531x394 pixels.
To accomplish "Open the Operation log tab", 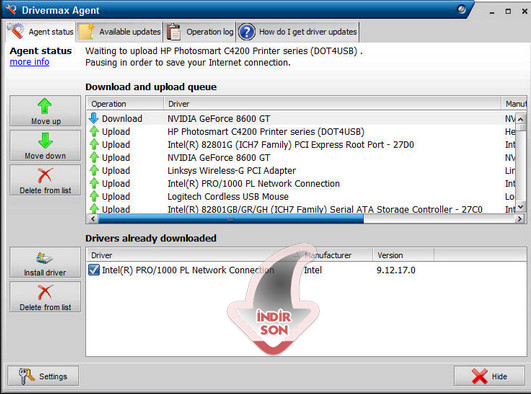I will click(x=199, y=32).
